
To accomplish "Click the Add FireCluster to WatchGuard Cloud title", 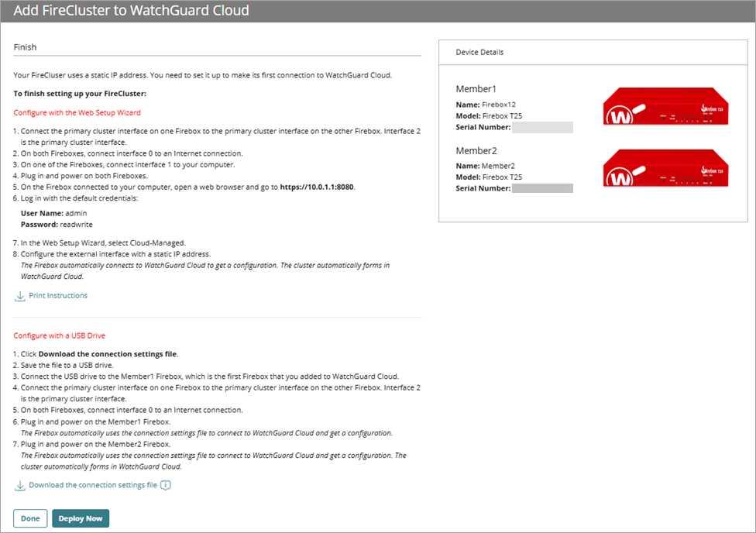I will 131,10.
